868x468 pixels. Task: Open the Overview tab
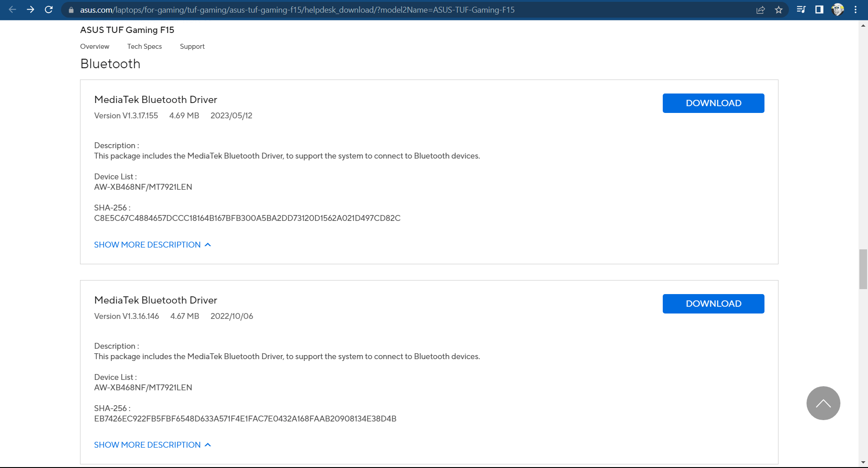click(94, 47)
